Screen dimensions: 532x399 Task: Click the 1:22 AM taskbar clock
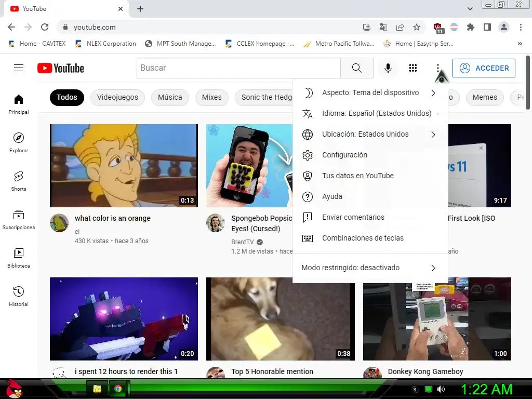(486, 389)
